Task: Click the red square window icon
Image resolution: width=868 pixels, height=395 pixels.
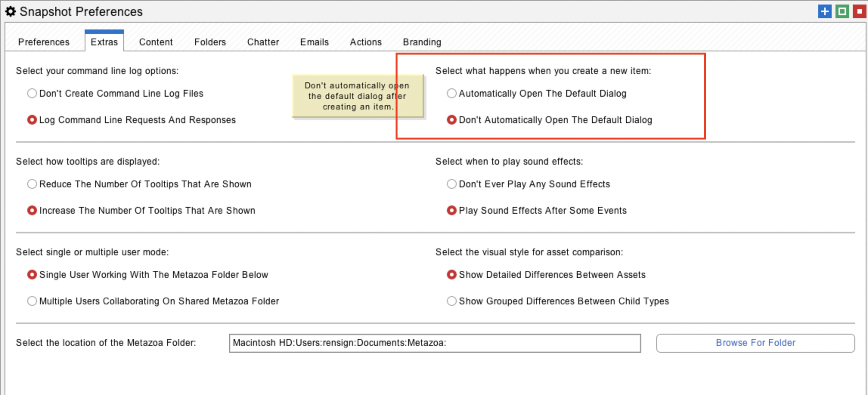Action: click(x=859, y=11)
